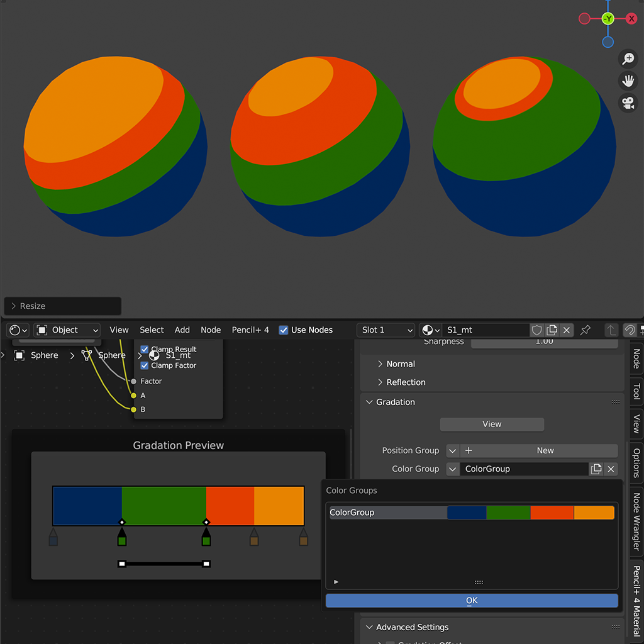Screen dimensions: 644x644
Task: Select the ColorGroup swatch in Color Groups list
Action: click(x=530, y=513)
